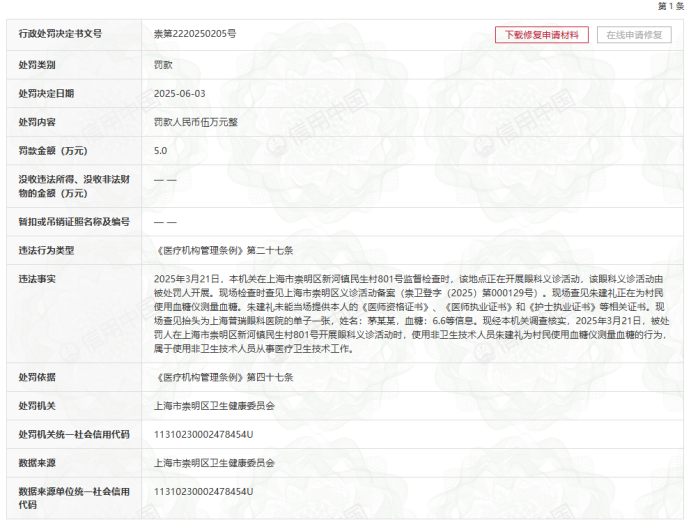Click the credit code in 处罚机关统一社会信用代码 row
This screenshot has height=527, width=692.
click(x=203, y=435)
